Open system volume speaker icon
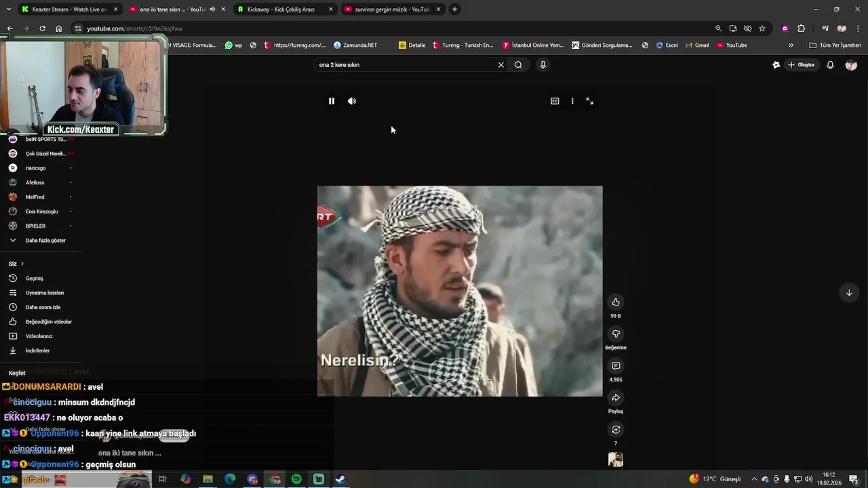The width and height of the screenshot is (868, 488). (809, 479)
